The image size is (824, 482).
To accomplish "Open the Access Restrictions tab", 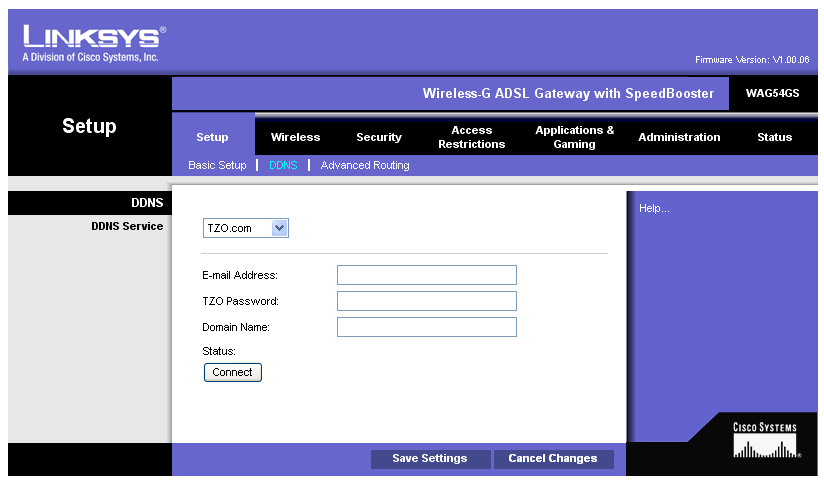I will point(471,137).
